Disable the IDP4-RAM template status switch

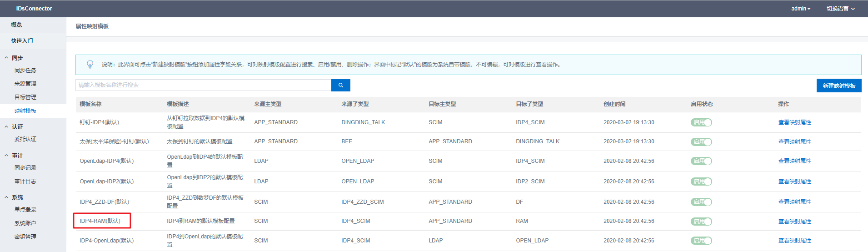coord(701,222)
